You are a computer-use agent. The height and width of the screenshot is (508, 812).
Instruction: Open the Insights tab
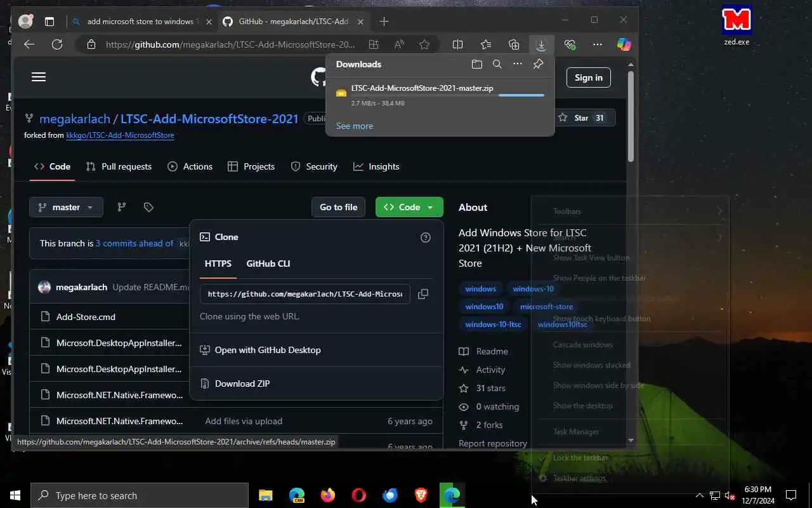[x=376, y=166]
